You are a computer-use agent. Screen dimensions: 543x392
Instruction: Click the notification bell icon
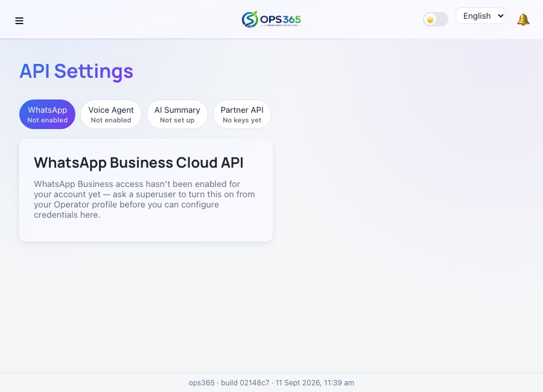pyautogui.click(x=523, y=20)
